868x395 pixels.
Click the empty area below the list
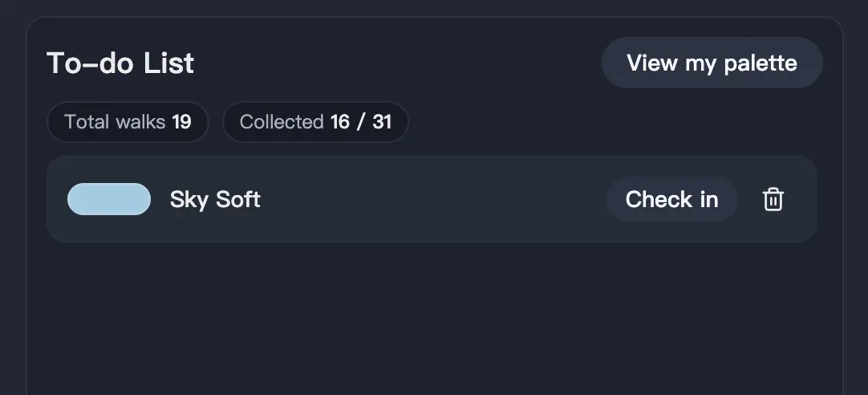433,321
